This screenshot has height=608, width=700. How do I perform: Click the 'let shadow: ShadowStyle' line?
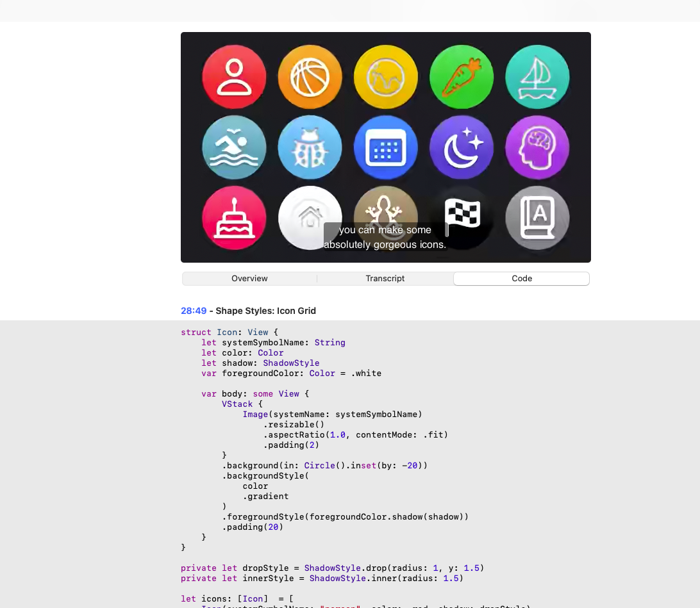click(260, 363)
